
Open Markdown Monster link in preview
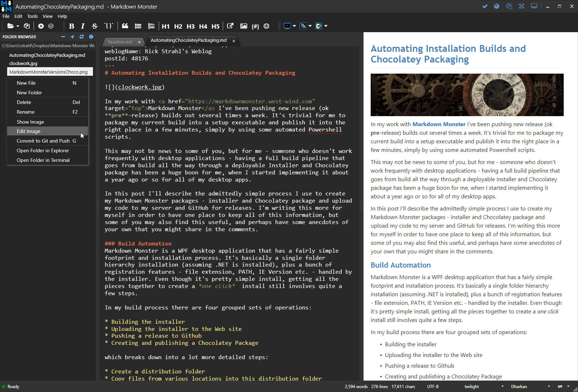pos(439,124)
